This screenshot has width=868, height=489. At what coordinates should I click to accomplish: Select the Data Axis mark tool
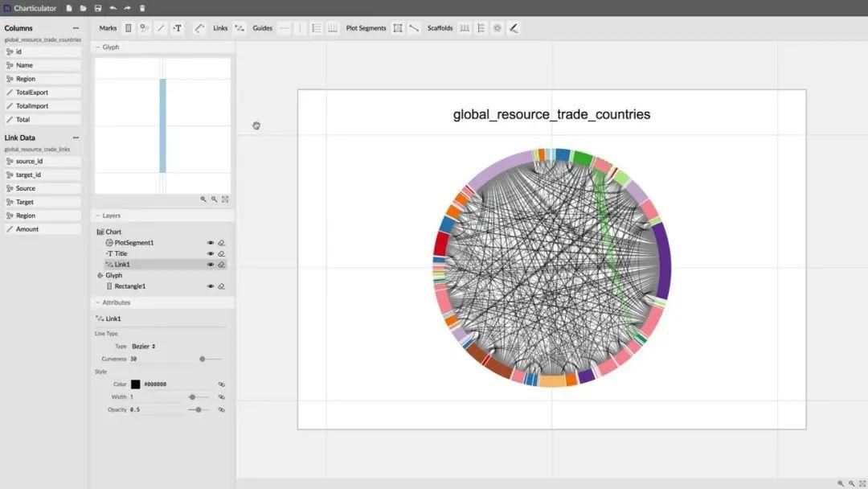coord(199,28)
